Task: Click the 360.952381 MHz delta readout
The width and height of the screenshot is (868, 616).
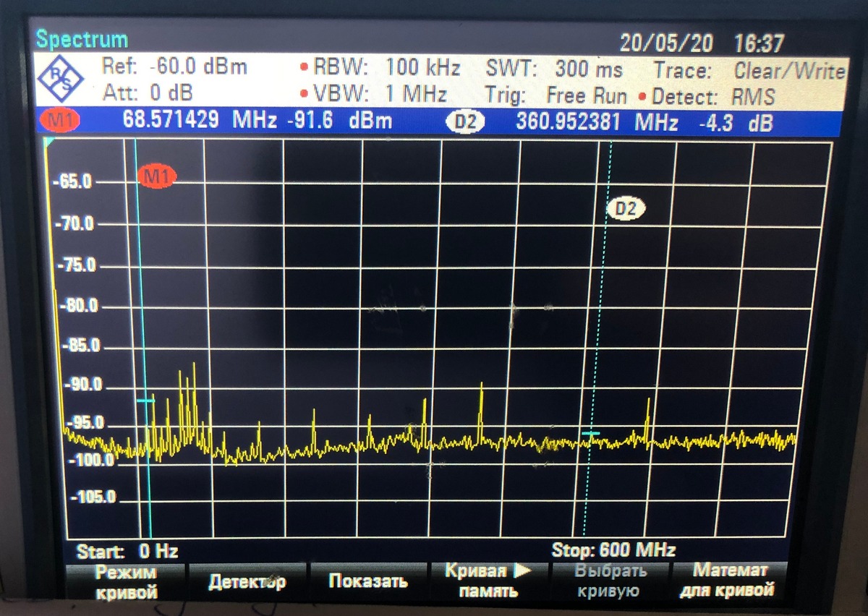Action: pos(597,122)
